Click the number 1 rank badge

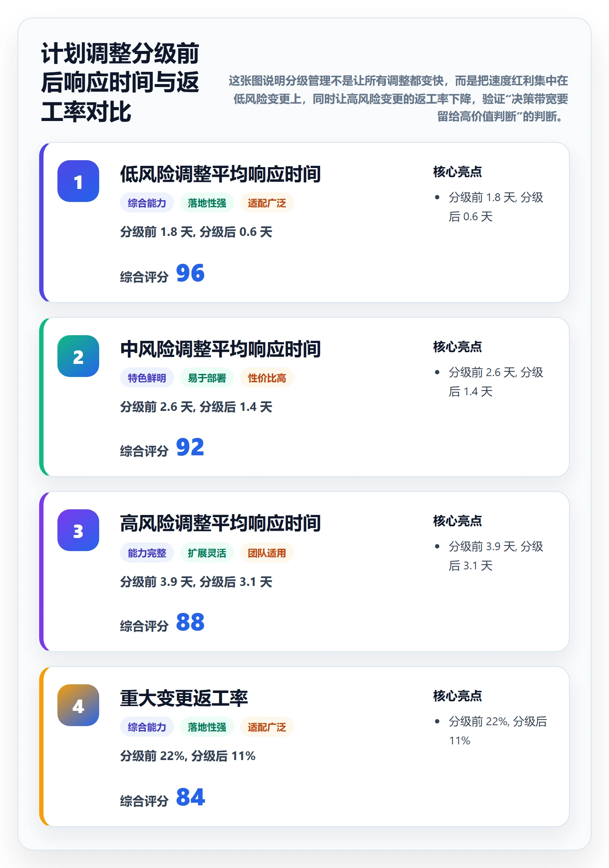(x=78, y=181)
